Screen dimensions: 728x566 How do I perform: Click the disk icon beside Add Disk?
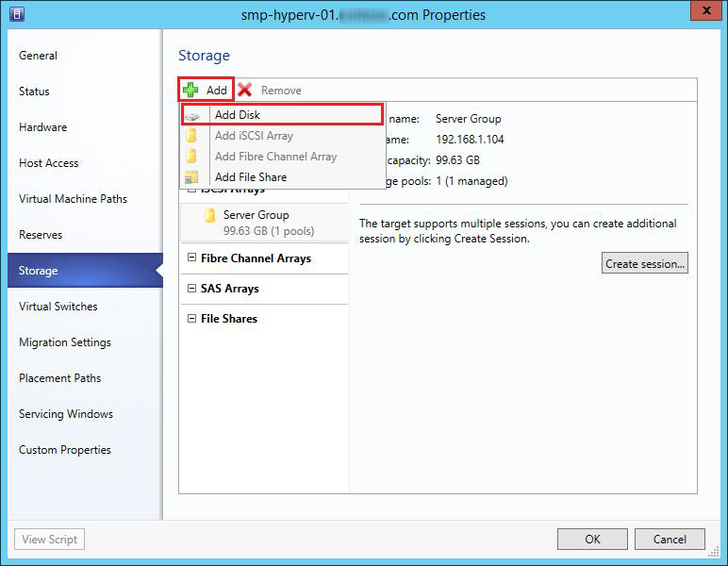(x=191, y=115)
